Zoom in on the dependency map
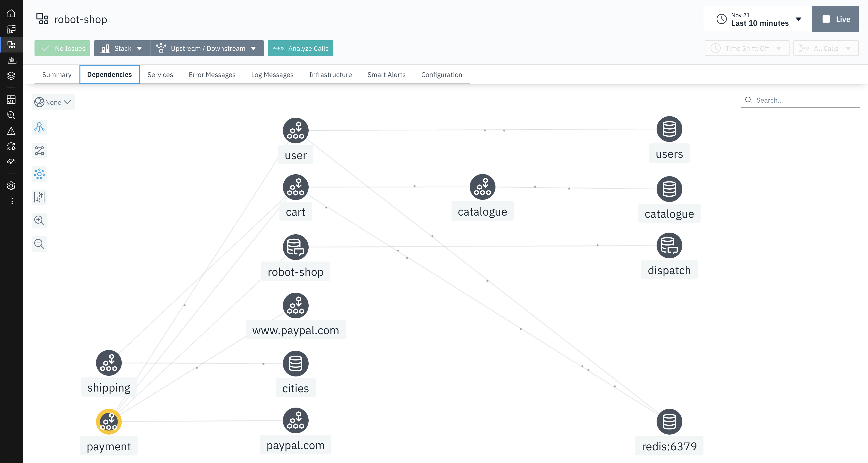The height and width of the screenshot is (463, 868). [39, 220]
